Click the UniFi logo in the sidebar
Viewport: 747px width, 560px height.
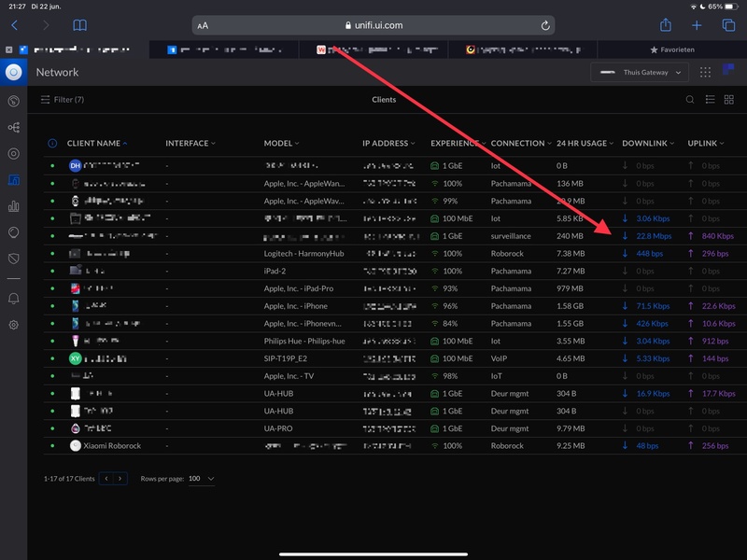(x=13, y=73)
